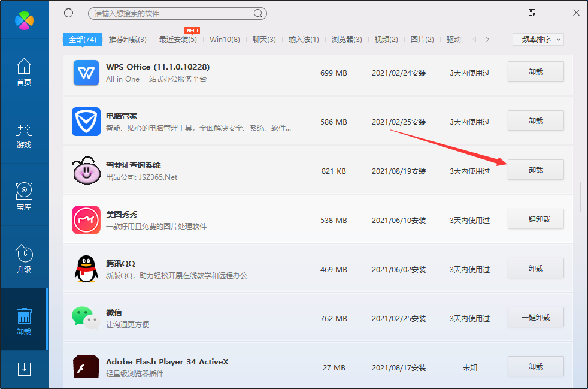Switch to 最近安装(5) tab
The width and height of the screenshot is (588, 389).
pos(178,39)
